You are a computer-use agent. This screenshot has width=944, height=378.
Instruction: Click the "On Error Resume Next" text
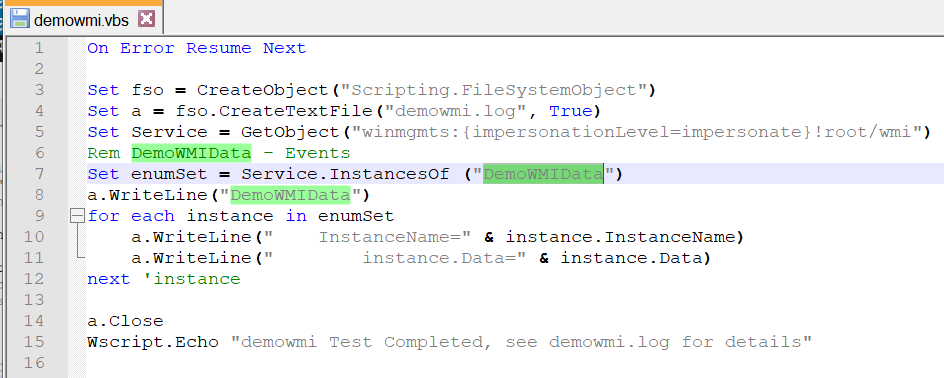(197, 48)
